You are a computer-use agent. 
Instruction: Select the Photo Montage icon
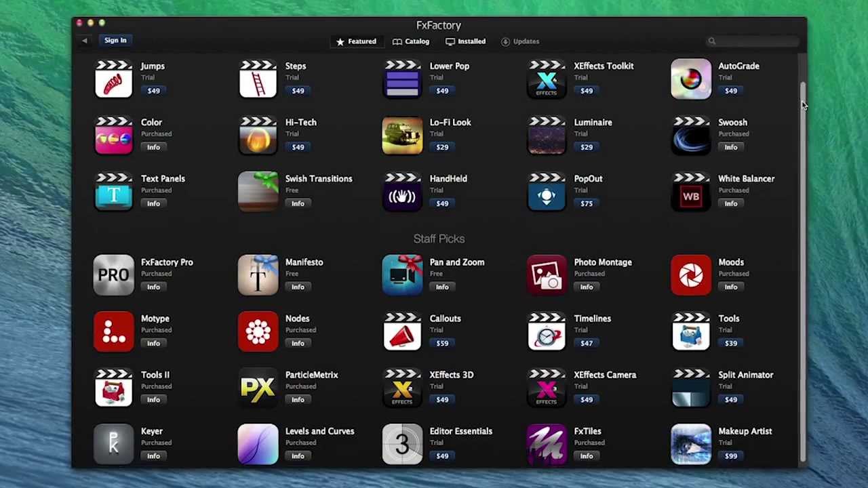point(547,275)
